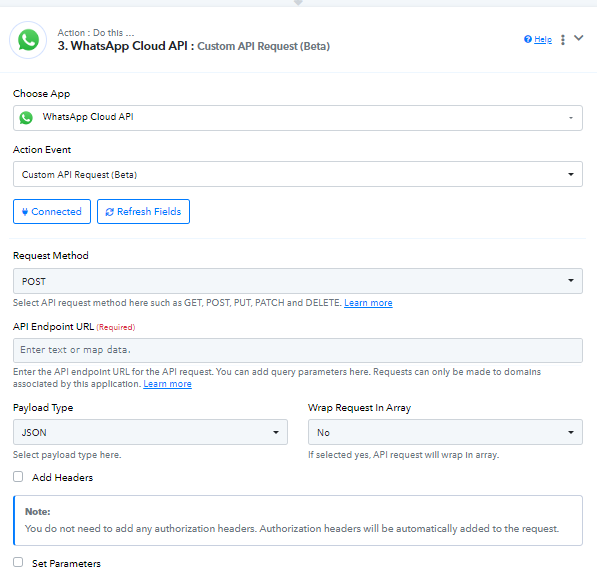The width and height of the screenshot is (597, 567).
Task: Click the red '(Required)' label
Action: point(116,327)
